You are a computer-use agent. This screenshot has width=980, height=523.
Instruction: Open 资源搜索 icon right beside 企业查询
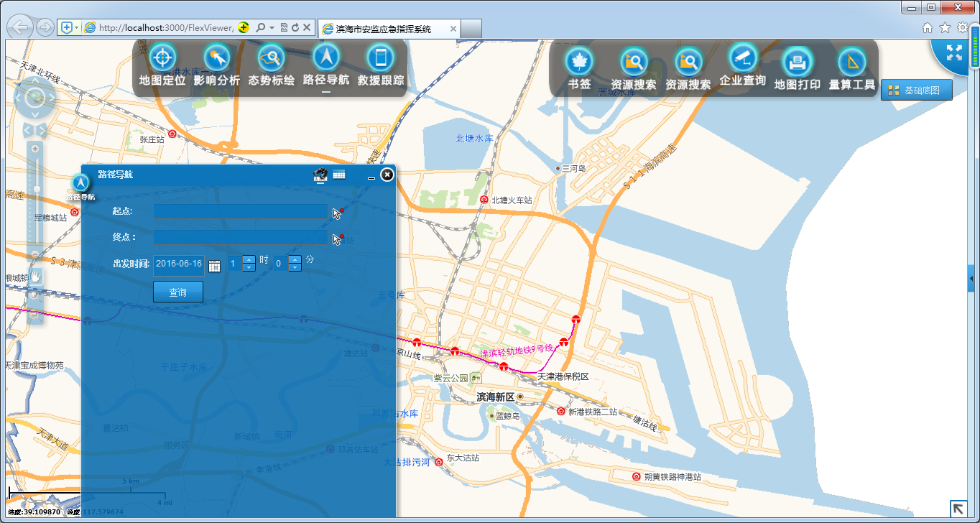click(x=688, y=61)
